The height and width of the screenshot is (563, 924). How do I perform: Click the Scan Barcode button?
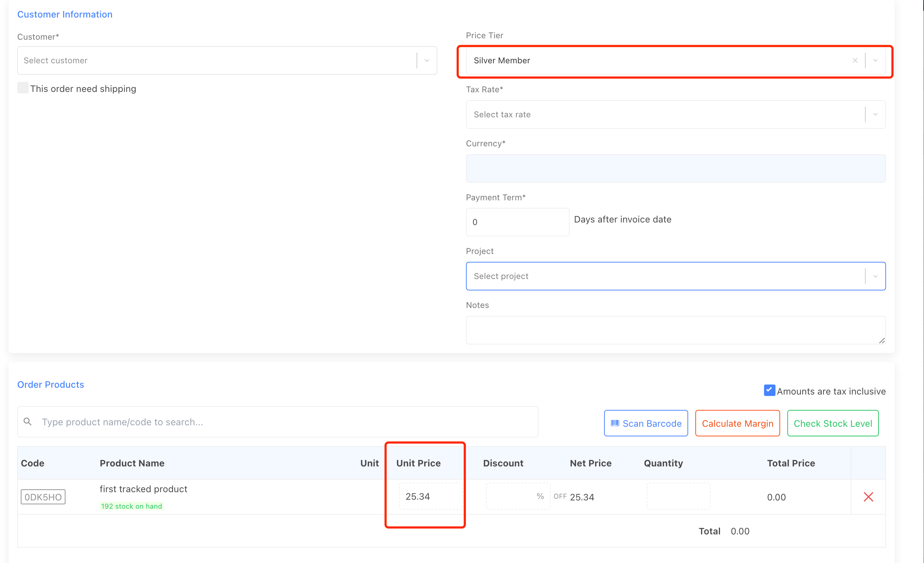pos(646,423)
